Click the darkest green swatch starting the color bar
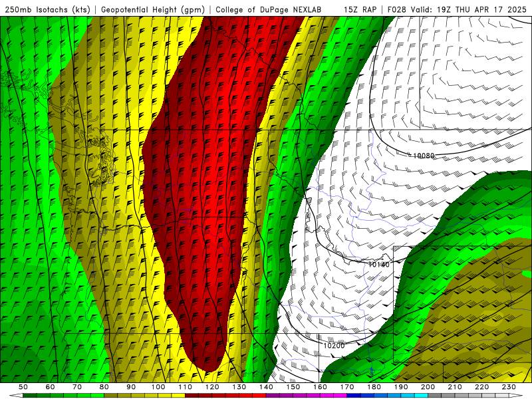Image resolution: width=532 pixels, height=399 pixels. tap(30, 395)
